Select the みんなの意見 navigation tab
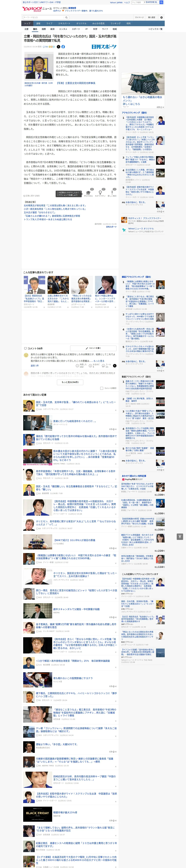This screenshot has width=186, height=868. click(98, 24)
